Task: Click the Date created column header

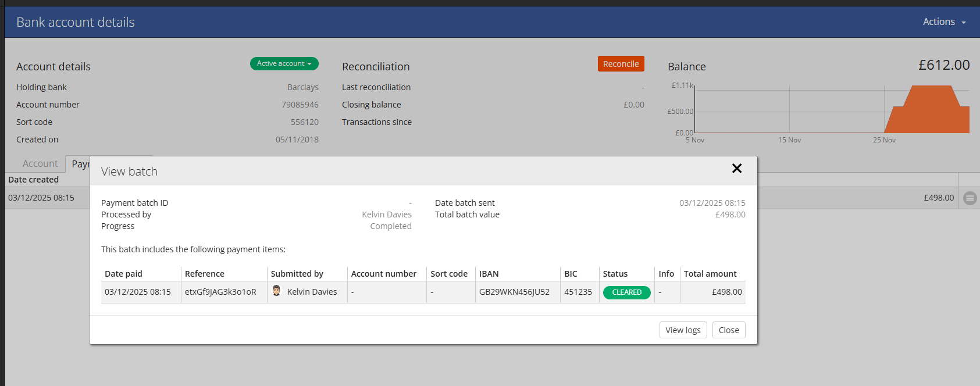Action: [34, 180]
